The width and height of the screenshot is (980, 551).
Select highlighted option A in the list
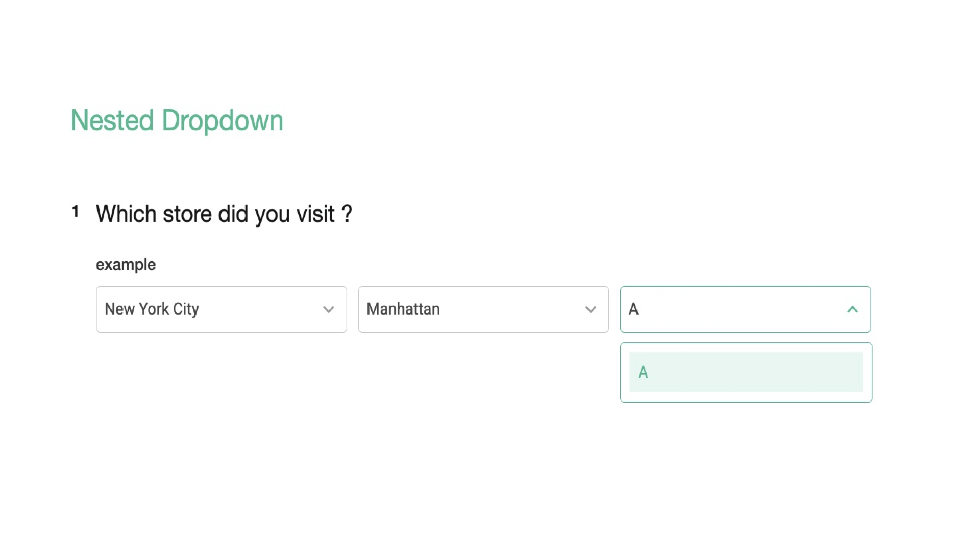point(746,372)
